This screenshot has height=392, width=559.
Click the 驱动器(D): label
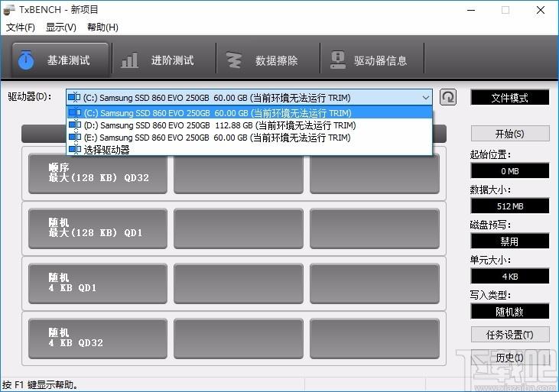(30, 96)
